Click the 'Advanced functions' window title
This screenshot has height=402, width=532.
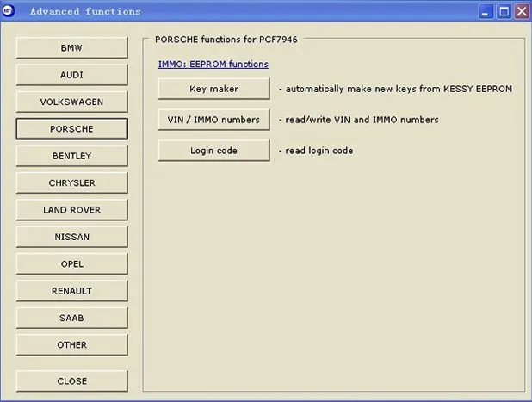point(85,11)
